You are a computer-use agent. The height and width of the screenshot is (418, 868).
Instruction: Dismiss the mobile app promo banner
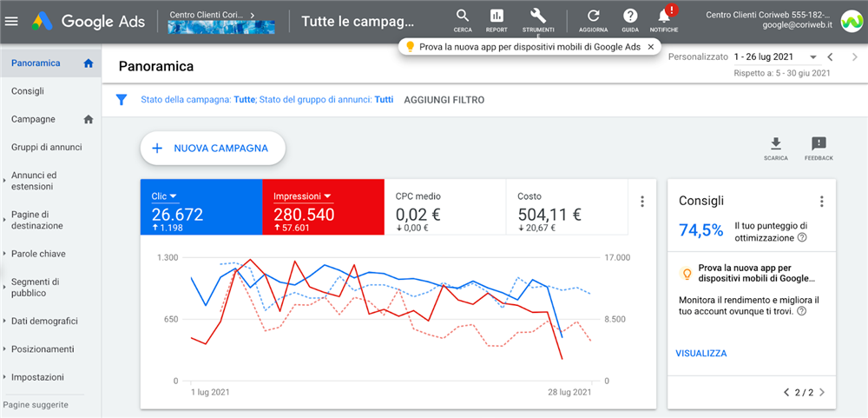651,47
